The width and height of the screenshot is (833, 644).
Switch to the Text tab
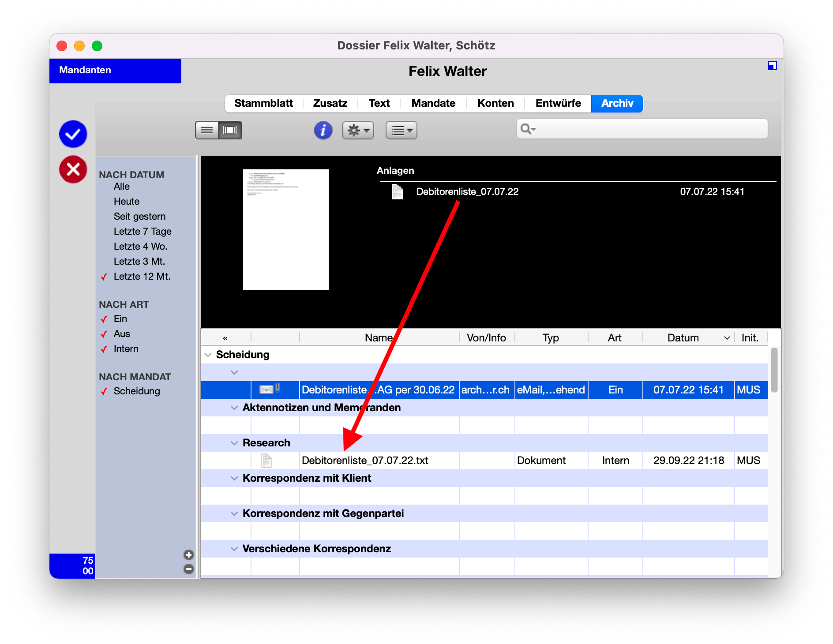pyautogui.click(x=379, y=103)
